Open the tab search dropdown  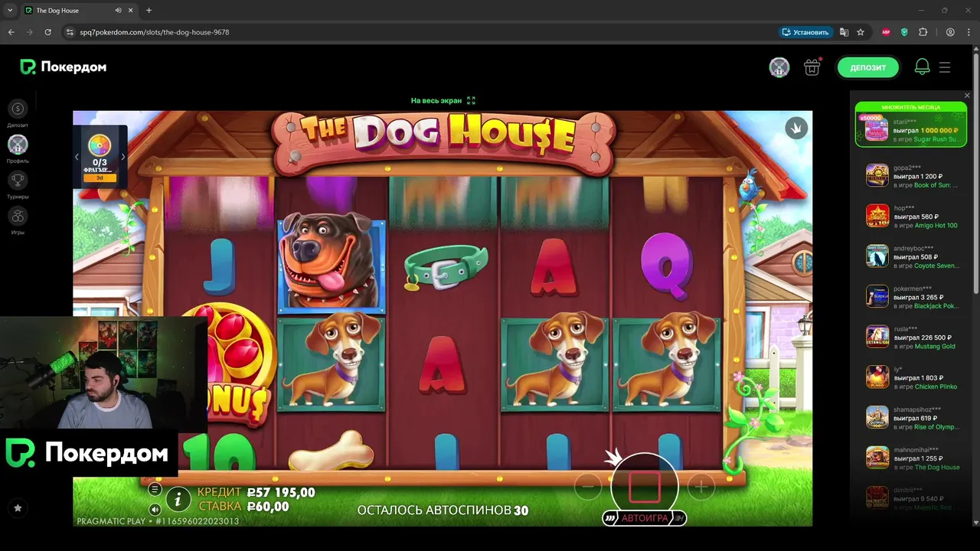[x=10, y=11]
